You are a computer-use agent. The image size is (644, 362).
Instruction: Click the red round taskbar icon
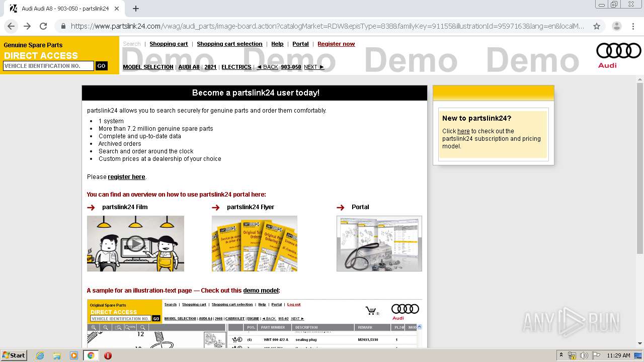tap(108, 355)
